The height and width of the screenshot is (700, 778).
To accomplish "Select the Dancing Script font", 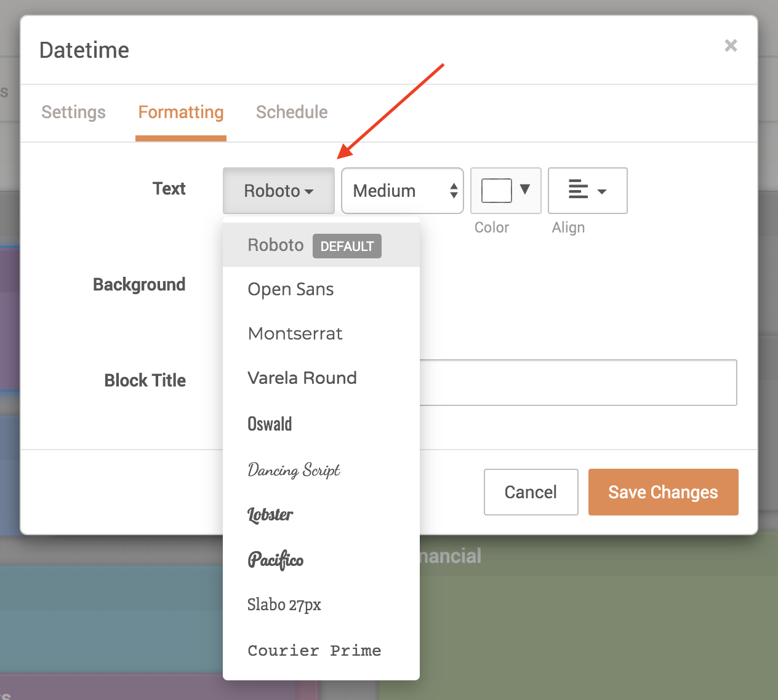I will 294,470.
